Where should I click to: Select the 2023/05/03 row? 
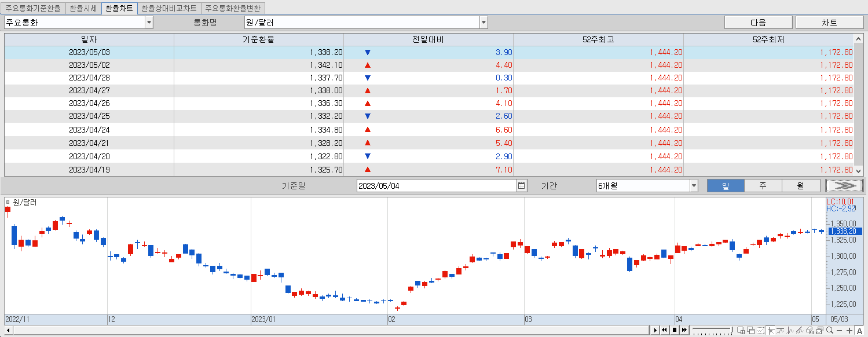(x=429, y=52)
